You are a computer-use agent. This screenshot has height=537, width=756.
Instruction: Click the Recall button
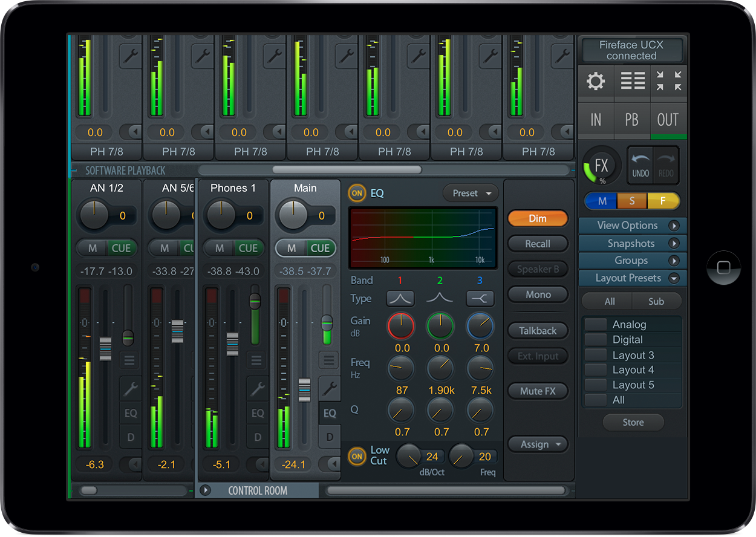tap(538, 244)
